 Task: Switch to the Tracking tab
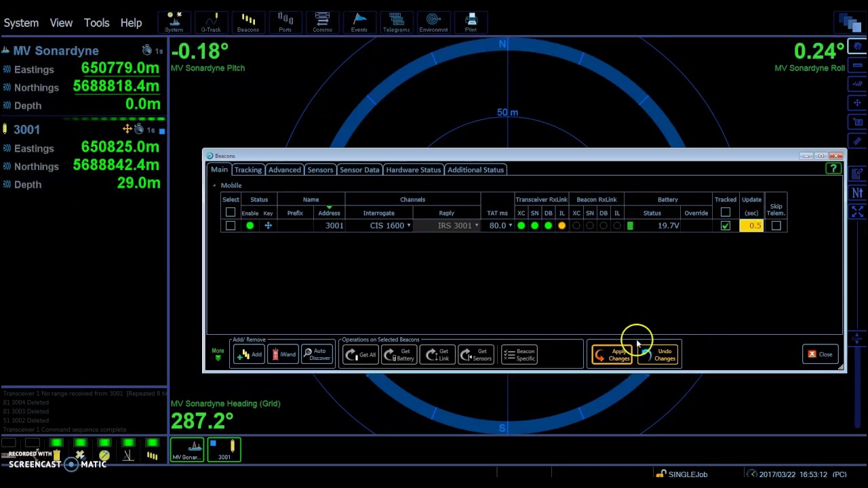(248, 169)
